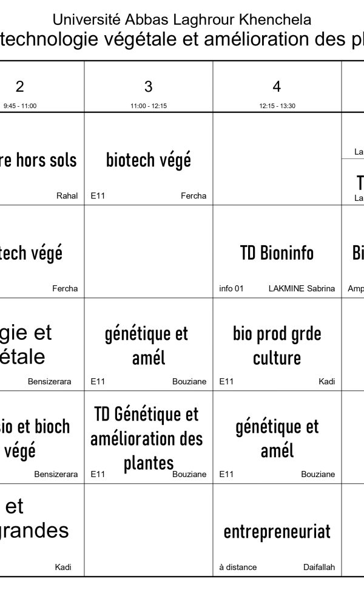Click the LAKMINE Sabrina teacher label
The width and height of the screenshot is (364, 607).
point(302,288)
